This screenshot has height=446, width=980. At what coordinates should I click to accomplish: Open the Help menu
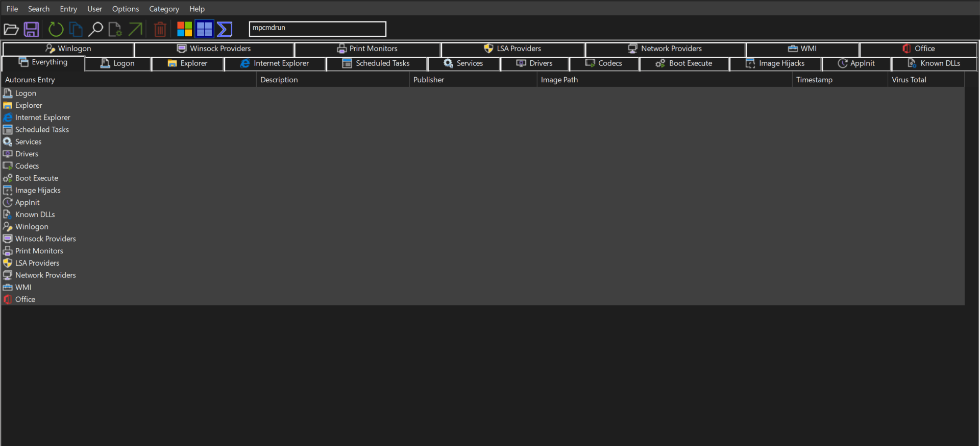(x=197, y=9)
